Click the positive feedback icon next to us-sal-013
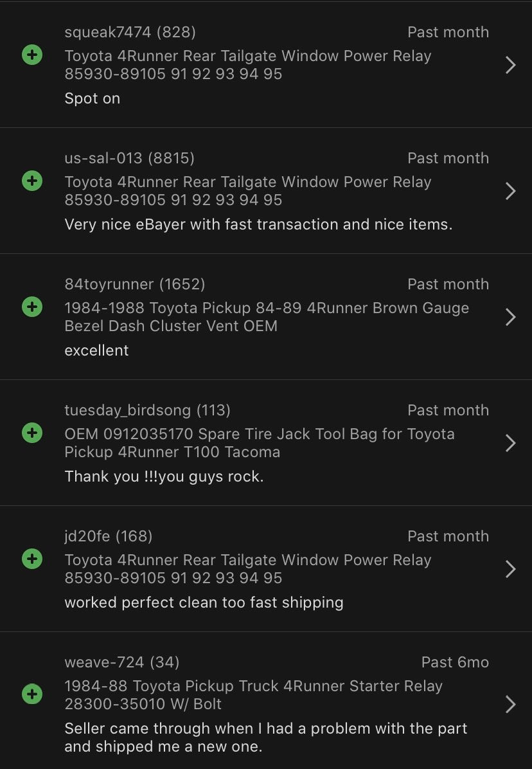 click(x=31, y=181)
